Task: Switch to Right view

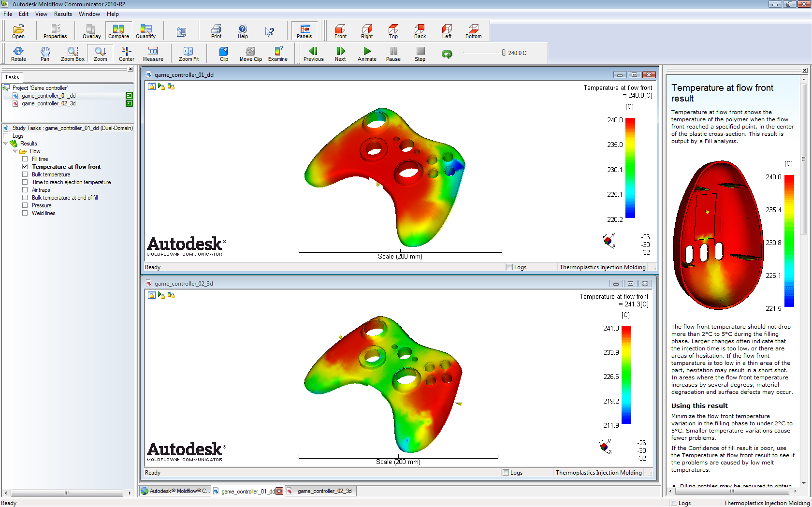Action: 367,31
